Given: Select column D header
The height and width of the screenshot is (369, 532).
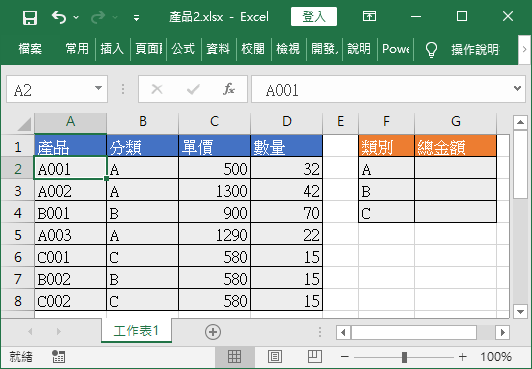Looking at the screenshot, I should click(x=287, y=121).
